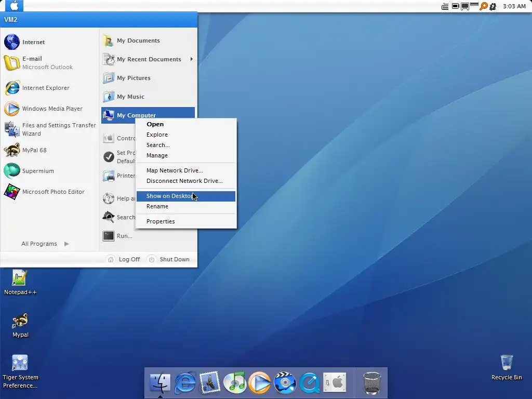The height and width of the screenshot is (399, 532).
Task: Click the orange magnifier tray icon
Action: [484, 6]
